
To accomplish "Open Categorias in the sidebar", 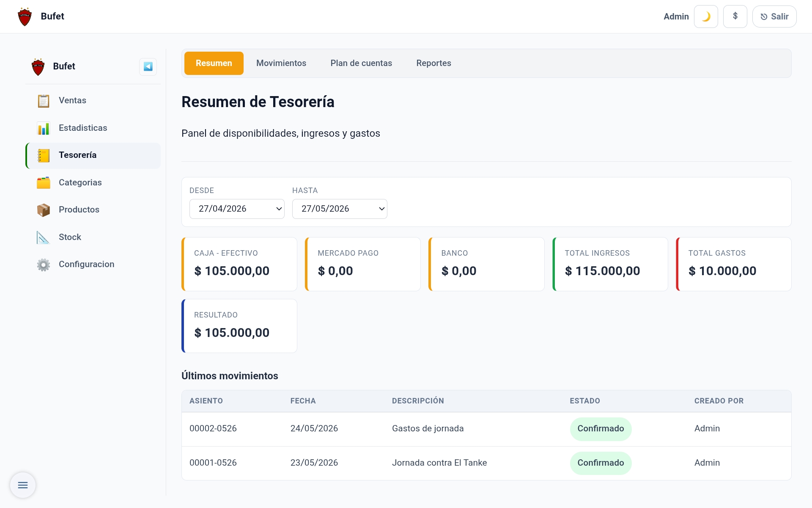I will coord(93,183).
